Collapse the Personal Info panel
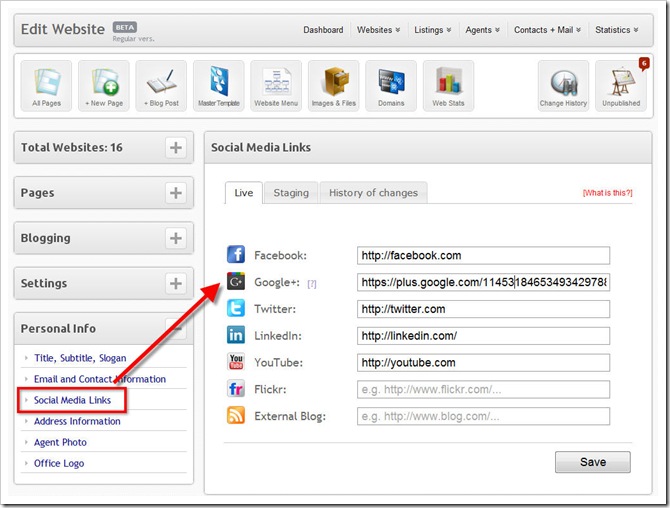Viewport: 670px width, 508px height. (176, 329)
